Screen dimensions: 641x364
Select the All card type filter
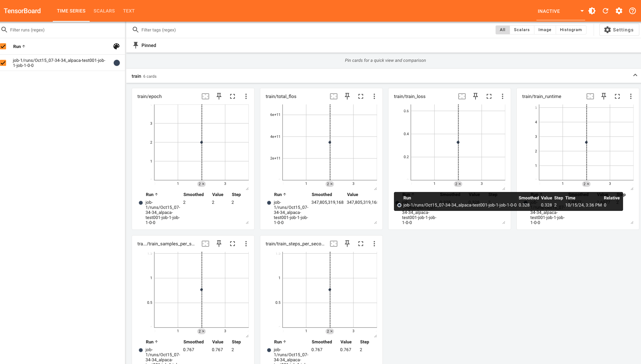(x=503, y=30)
